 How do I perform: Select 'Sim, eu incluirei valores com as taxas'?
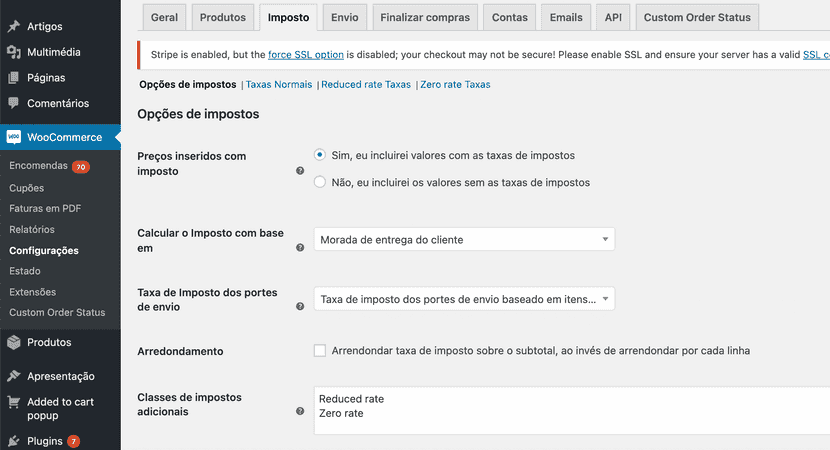click(320, 155)
